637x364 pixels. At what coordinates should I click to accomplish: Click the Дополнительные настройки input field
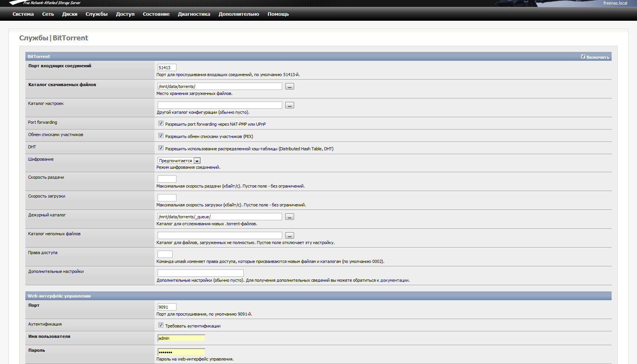click(201, 273)
